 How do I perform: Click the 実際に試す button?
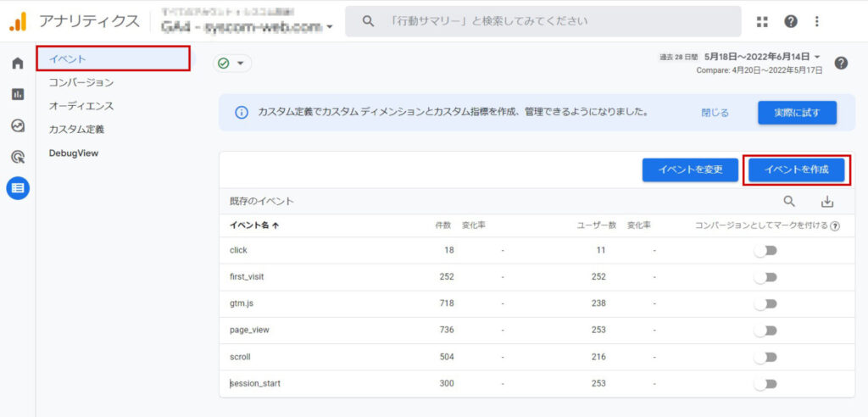point(797,113)
